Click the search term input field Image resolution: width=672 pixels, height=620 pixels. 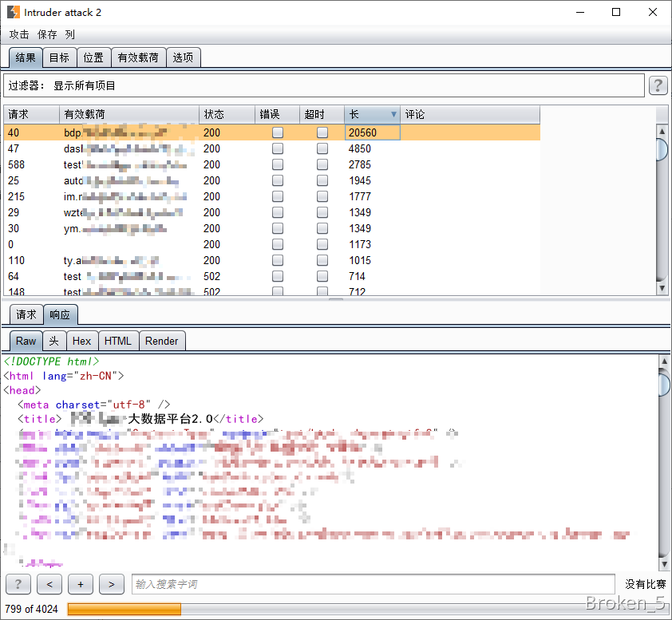click(x=373, y=584)
